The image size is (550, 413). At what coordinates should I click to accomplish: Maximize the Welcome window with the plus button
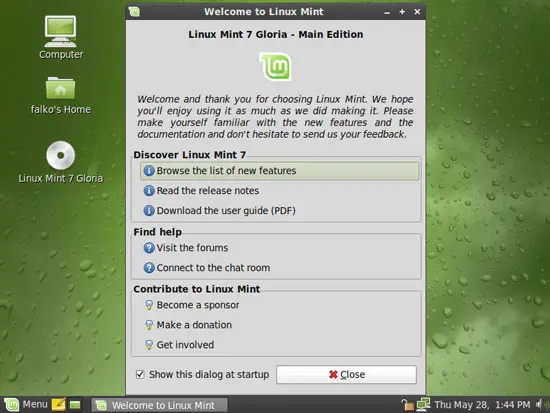pyautogui.click(x=402, y=12)
